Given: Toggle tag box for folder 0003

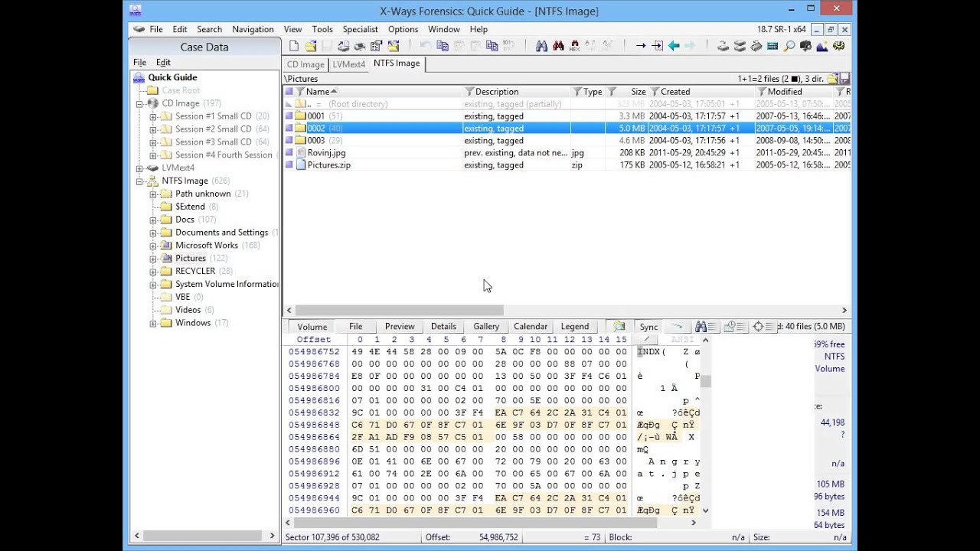Looking at the screenshot, I should coord(289,141).
